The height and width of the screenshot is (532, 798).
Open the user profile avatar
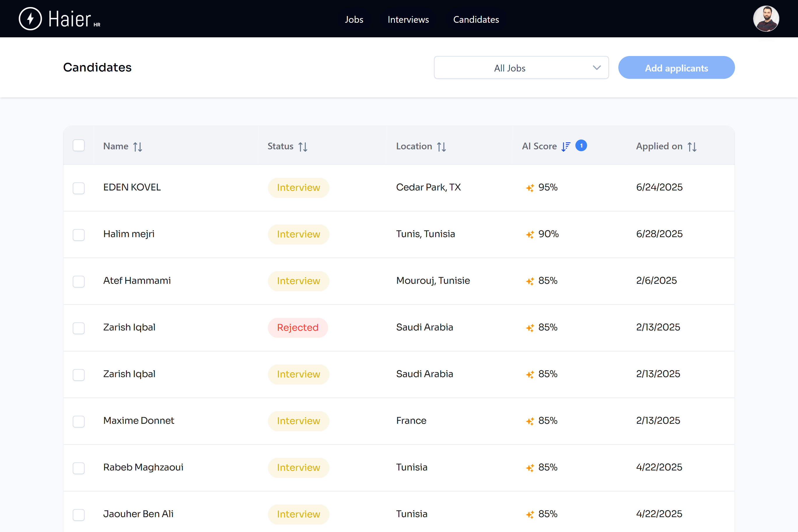pos(766,19)
